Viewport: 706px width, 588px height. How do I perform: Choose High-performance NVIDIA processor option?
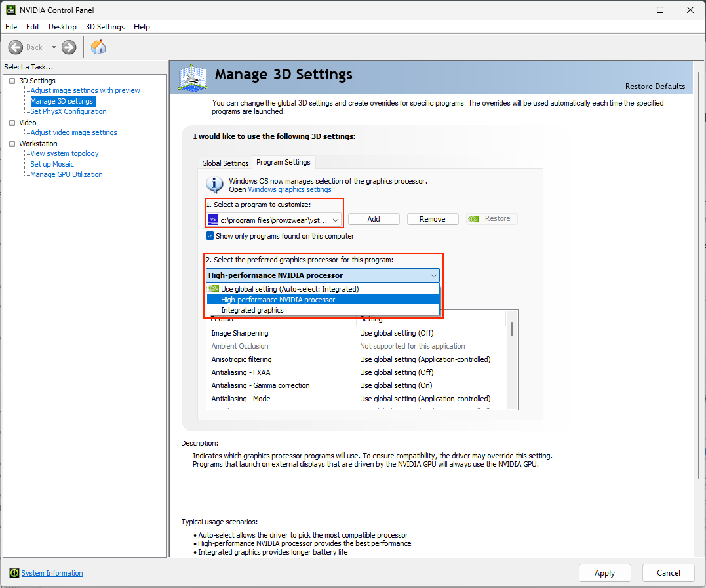(x=323, y=300)
